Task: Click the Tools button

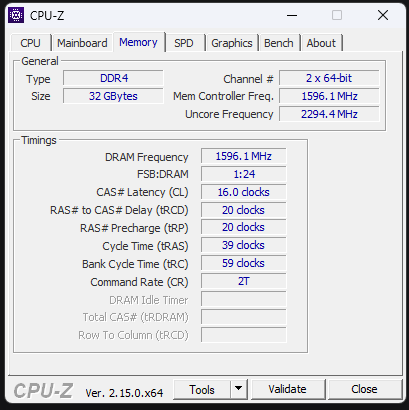Action: click(202, 389)
